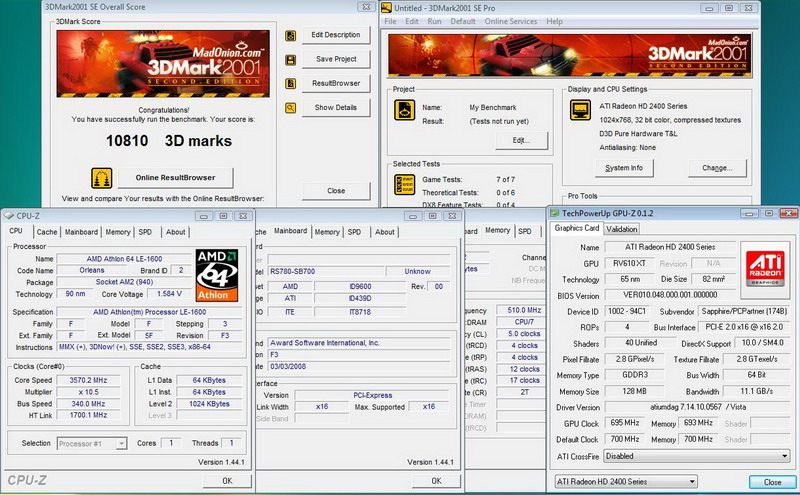Switch to Memory tab in first CPU-Z window
Image resolution: width=800 pixels, height=495 pixels.
118,232
